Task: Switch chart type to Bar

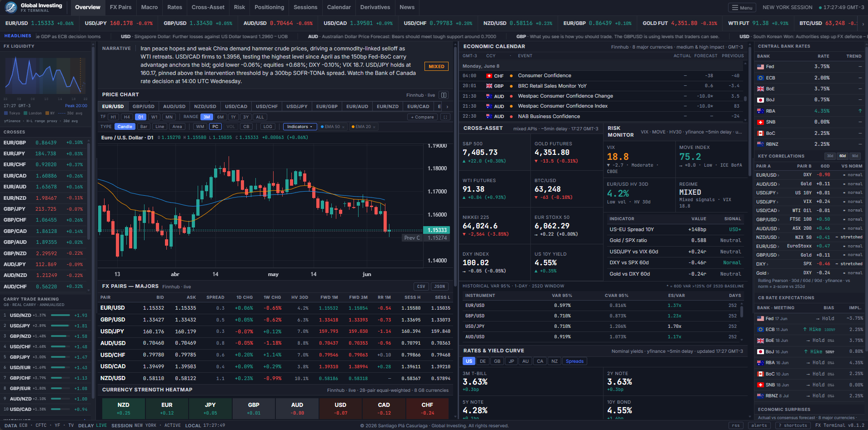Action: (144, 127)
